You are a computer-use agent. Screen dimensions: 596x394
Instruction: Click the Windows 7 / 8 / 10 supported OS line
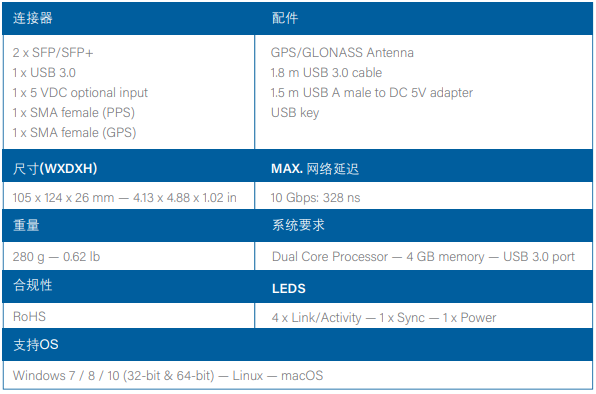point(168,376)
